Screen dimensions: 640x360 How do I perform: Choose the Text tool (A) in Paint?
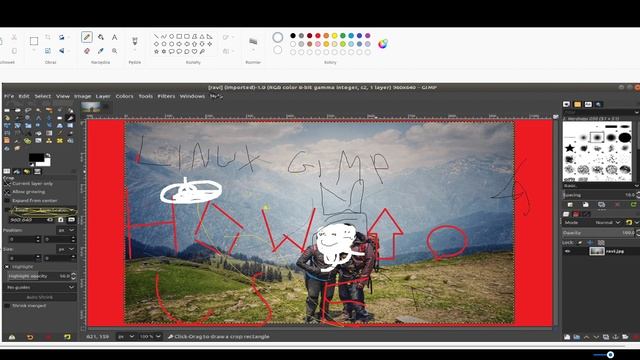coord(115,37)
